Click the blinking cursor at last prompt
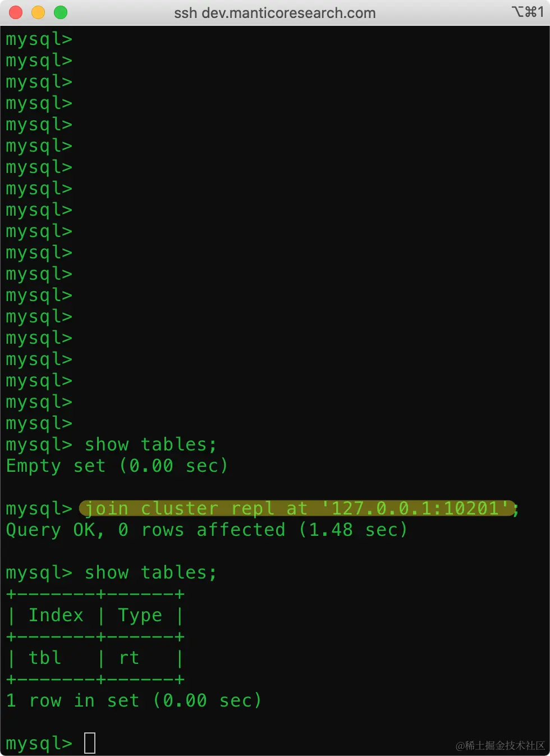550x756 pixels. tap(90, 743)
